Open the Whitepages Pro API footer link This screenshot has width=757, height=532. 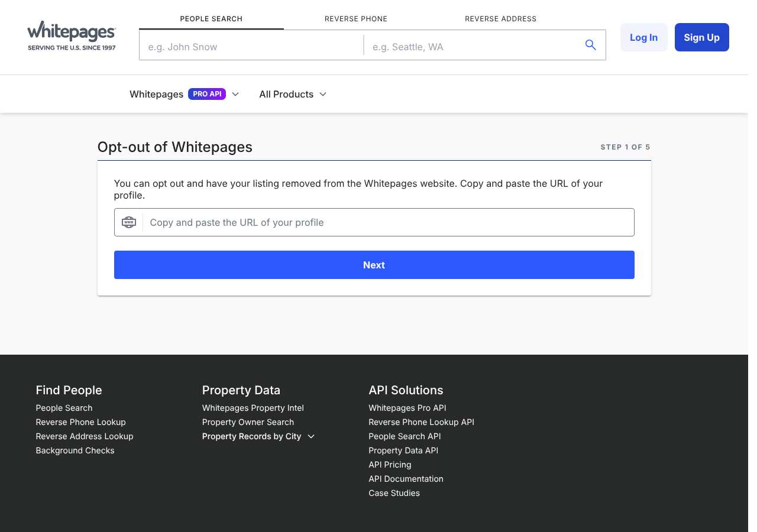(407, 408)
